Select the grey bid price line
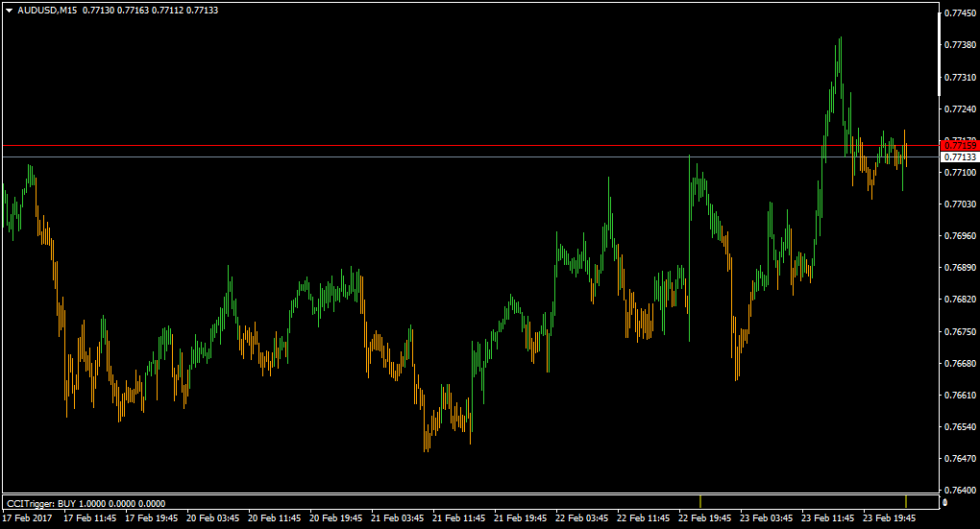The width and height of the screenshot is (980, 529). [471, 156]
